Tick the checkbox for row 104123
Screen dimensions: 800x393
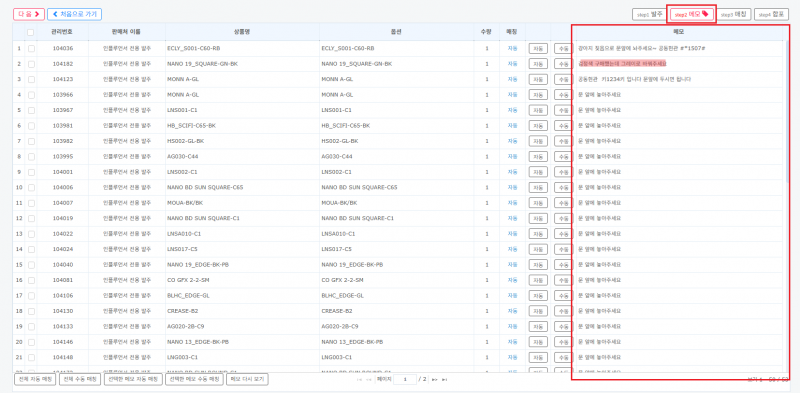pyautogui.click(x=31, y=80)
